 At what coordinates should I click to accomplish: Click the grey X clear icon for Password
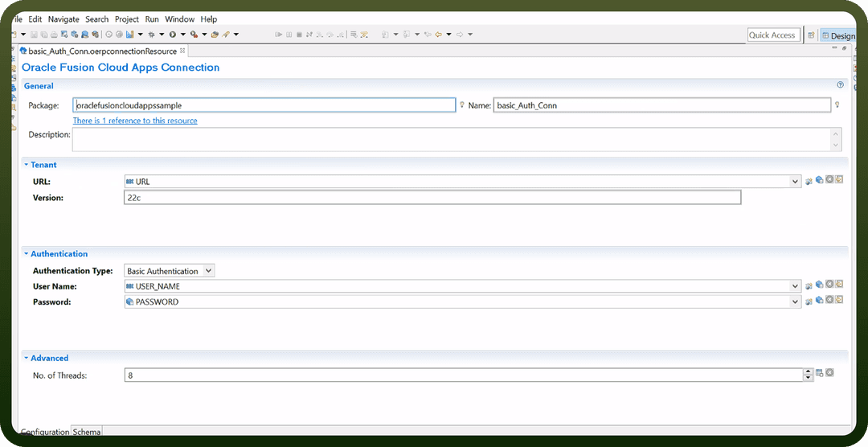pyautogui.click(x=829, y=300)
